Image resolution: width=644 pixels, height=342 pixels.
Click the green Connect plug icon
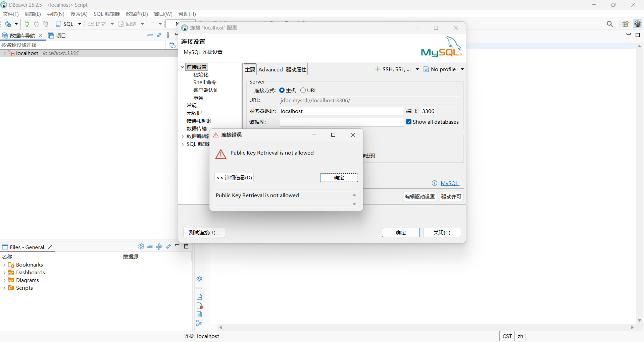coord(27,24)
